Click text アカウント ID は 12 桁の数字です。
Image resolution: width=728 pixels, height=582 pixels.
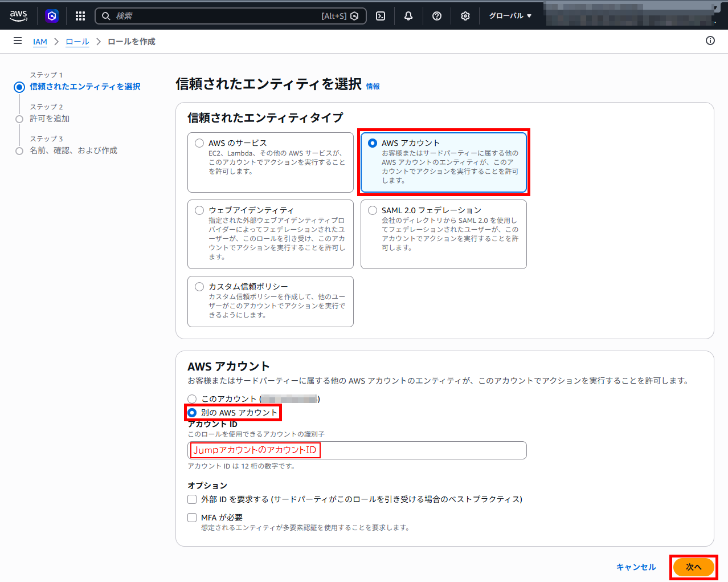click(241, 466)
